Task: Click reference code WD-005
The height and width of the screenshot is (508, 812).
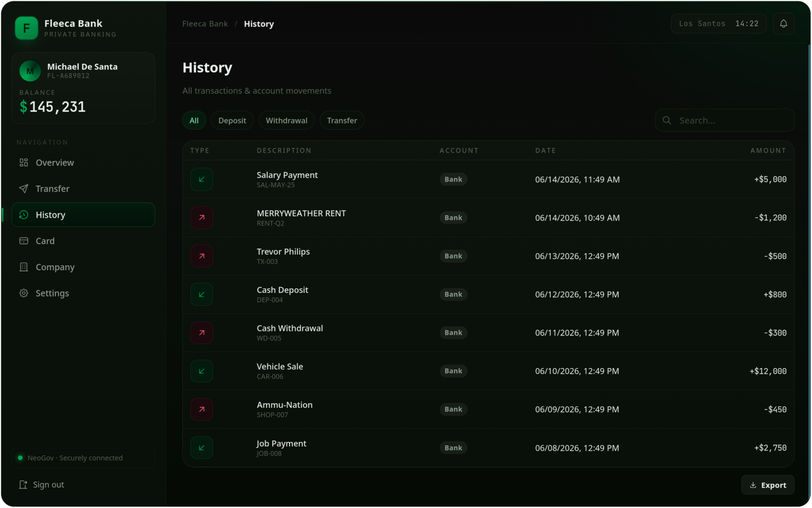Action: [x=269, y=338]
